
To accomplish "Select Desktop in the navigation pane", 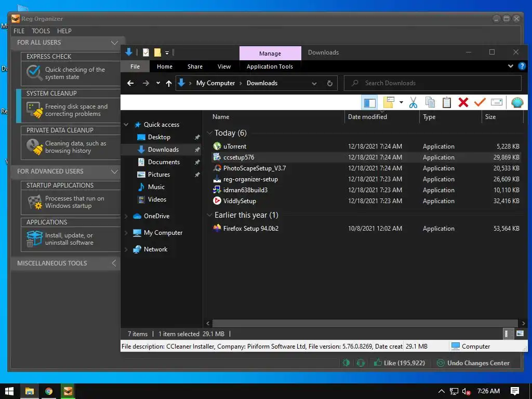I will (x=159, y=137).
